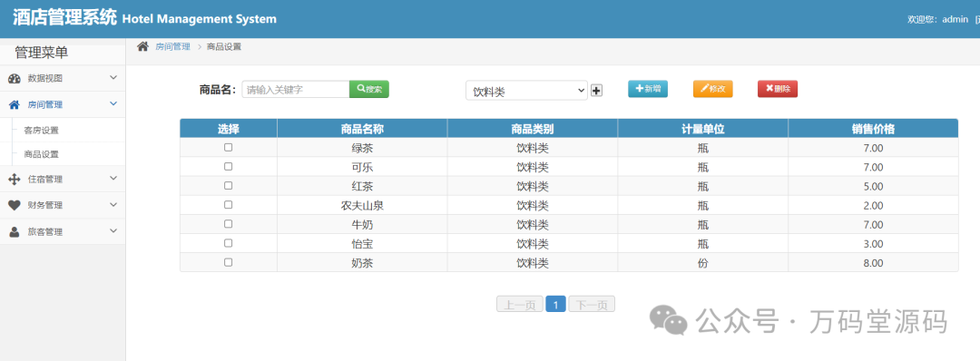
Task: Click the dashboard icon beside 数据视图
Action: click(x=15, y=79)
